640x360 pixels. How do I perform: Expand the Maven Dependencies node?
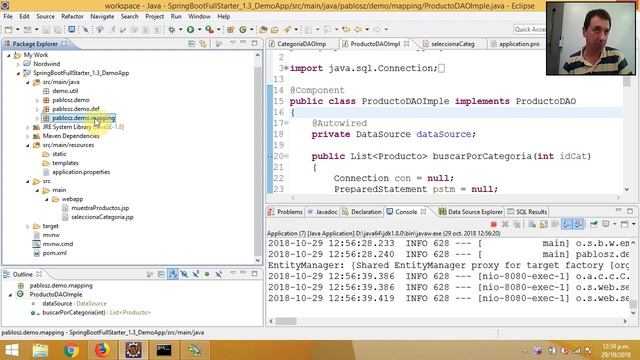[x=28, y=136]
